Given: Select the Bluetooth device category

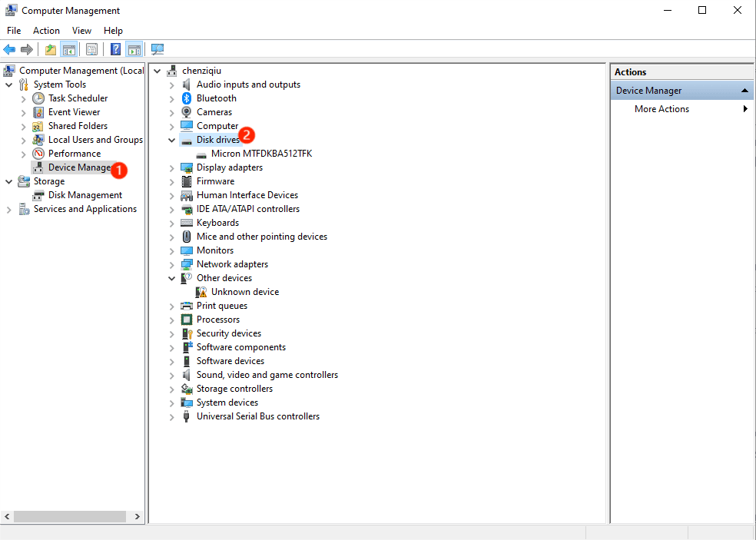Looking at the screenshot, I should 216,98.
